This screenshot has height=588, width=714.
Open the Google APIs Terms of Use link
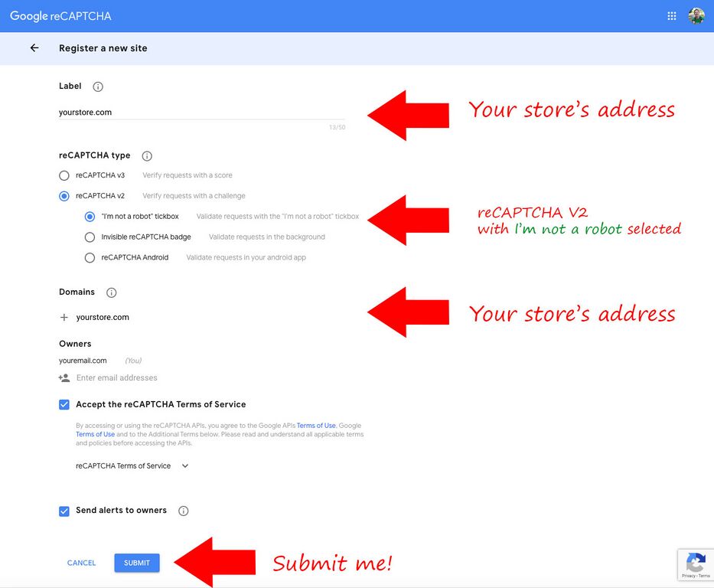(316, 426)
